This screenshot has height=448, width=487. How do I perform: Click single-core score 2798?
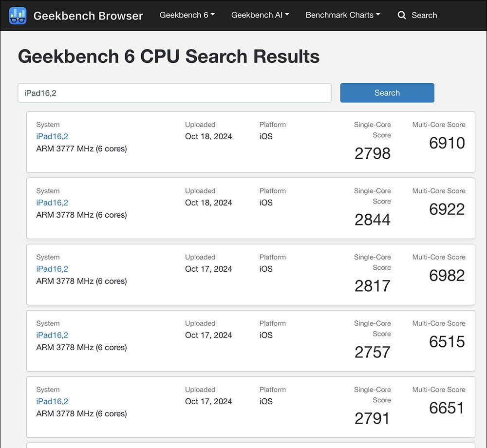[373, 153]
